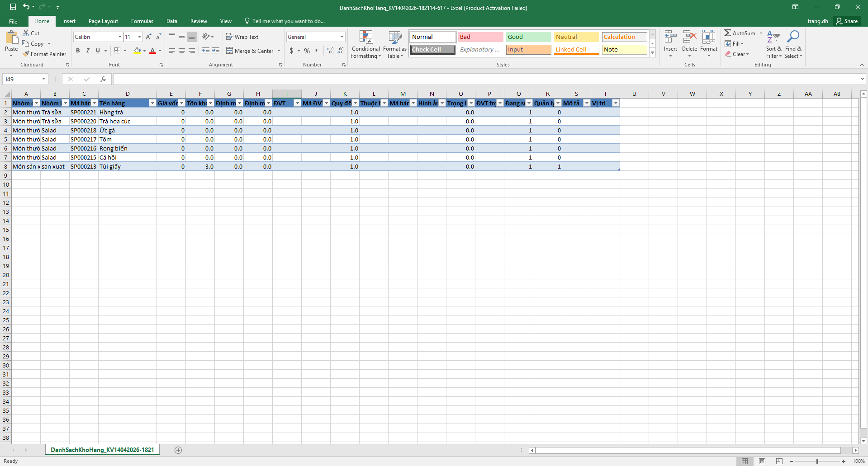This screenshot has height=466, width=868.
Task: Apply Accounting Number Format dollar sign
Action: [x=292, y=51]
